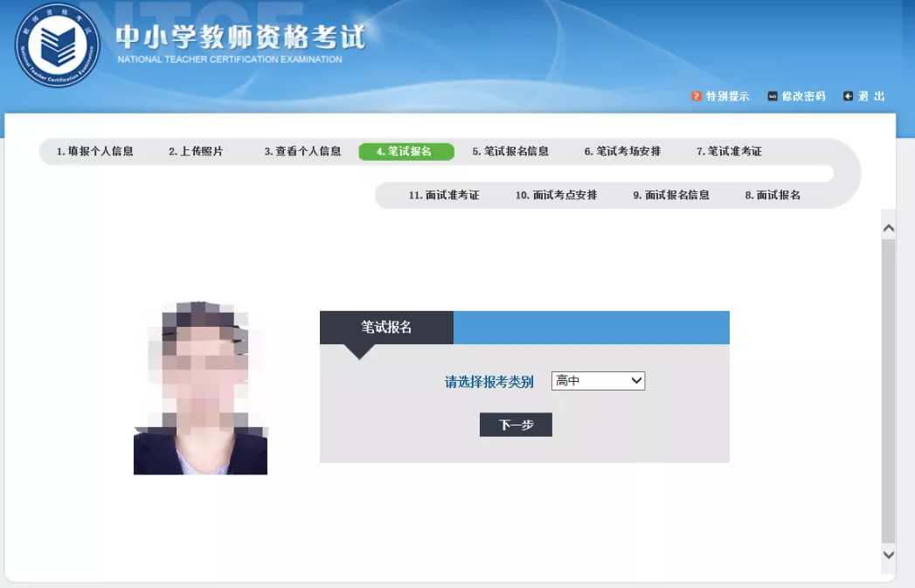The image size is (915, 588).
Task: Click the 修改密码 key icon
Action: click(x=773, y=96)
